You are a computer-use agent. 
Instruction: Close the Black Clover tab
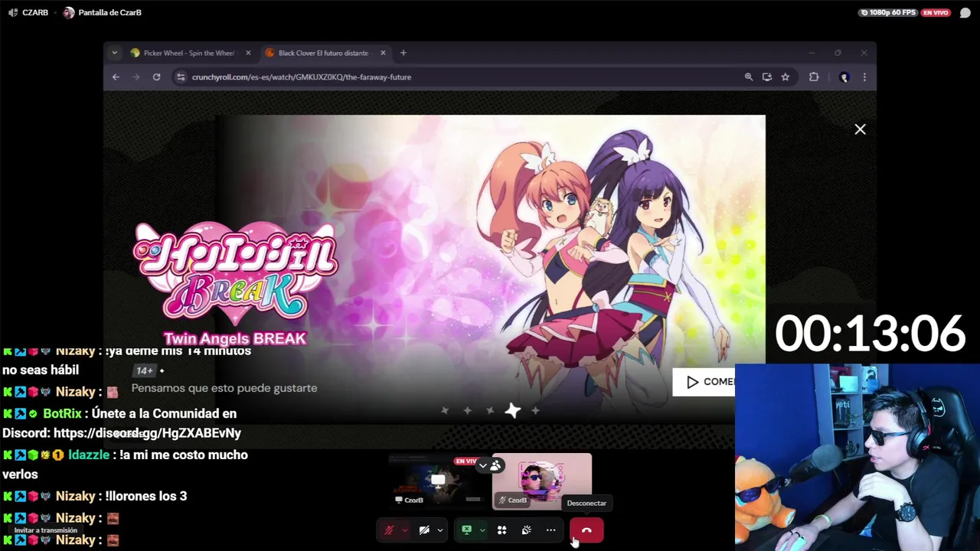[x=383, y=53]
